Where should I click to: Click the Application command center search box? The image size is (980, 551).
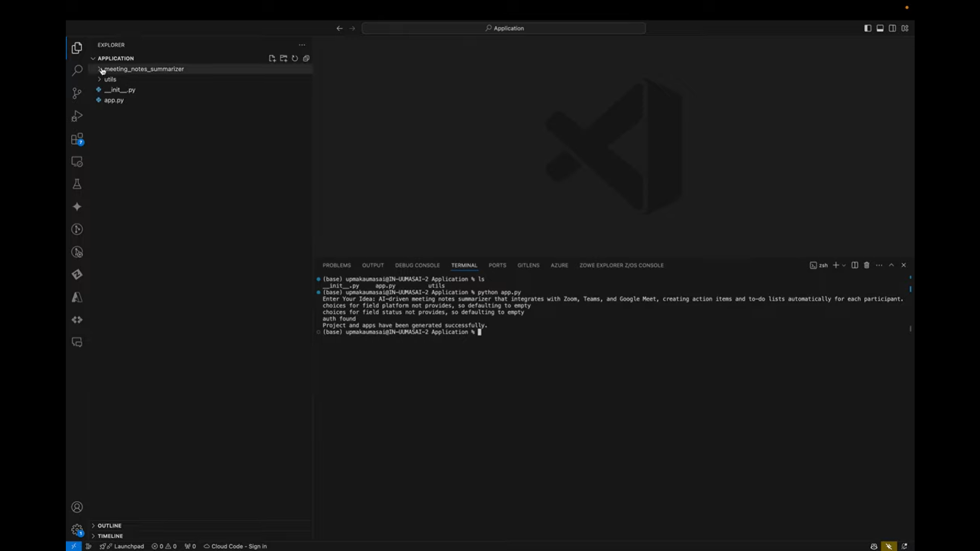[x=504, y=29]
